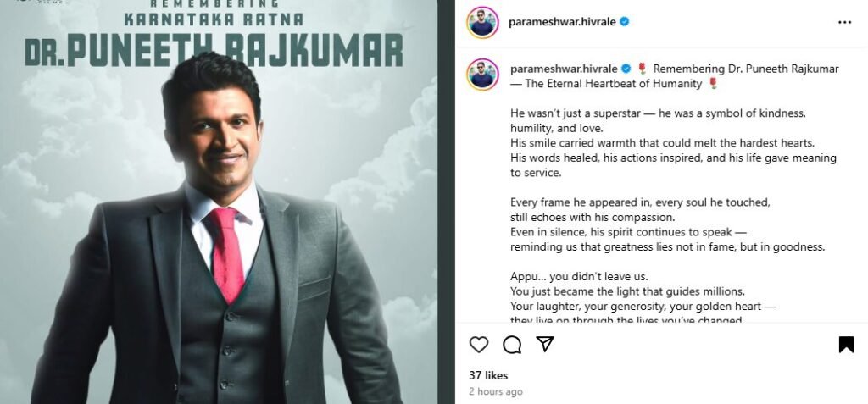868x404 pixels.
Task: Share the post via paper plane icon
Action: click(x=545, y=345)
